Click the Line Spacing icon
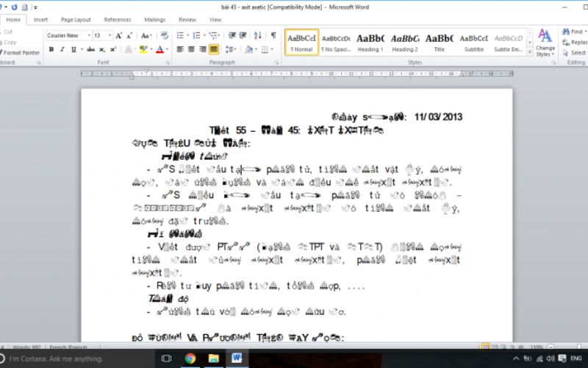This screenshot has width=588, height=368. [x=229, y=49]
